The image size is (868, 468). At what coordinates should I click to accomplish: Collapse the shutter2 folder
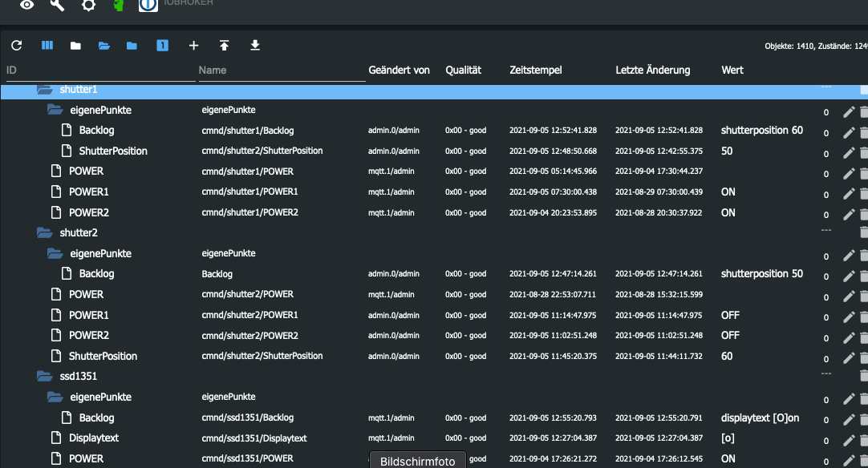point(45,232)
